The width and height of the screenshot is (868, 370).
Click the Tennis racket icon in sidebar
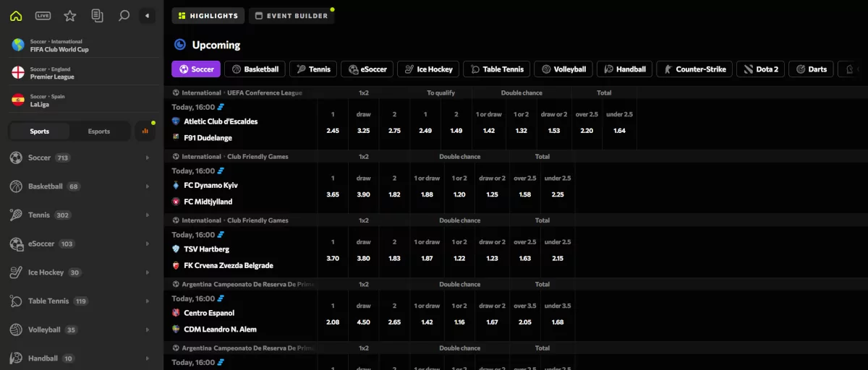pyautogui.click(x=16, y=215)
